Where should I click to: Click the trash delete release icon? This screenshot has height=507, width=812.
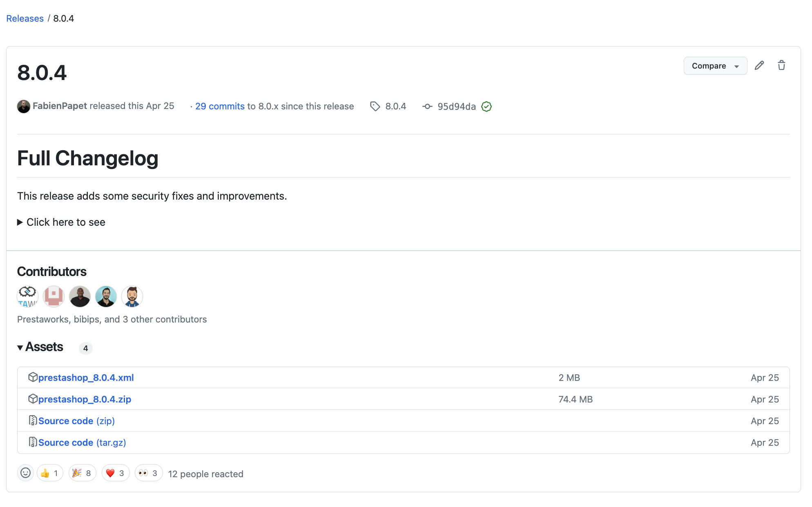(781, 66)
